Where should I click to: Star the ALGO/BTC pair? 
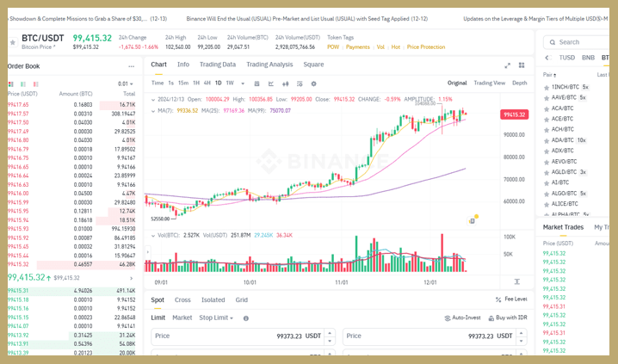pyautogui.click(x=547, y=194)
